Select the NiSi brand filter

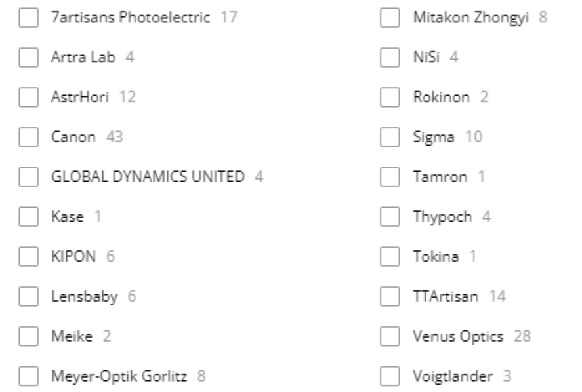[390, 58]
